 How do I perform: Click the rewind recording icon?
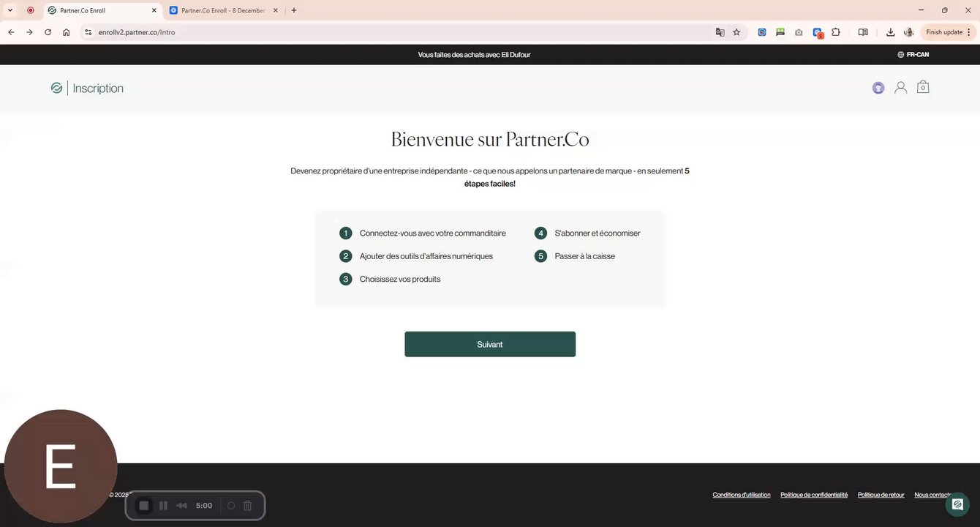pos(181,506)
